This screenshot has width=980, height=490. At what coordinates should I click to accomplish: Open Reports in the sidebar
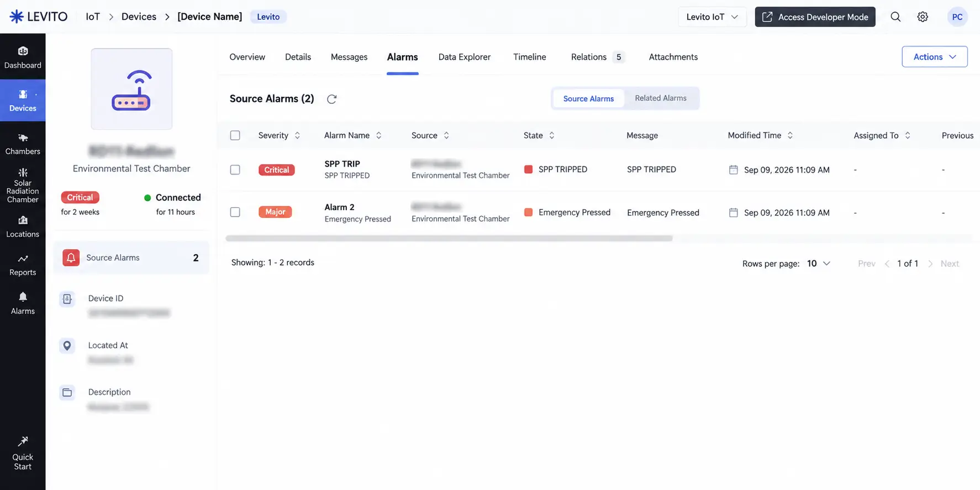(x=23, y=265)
